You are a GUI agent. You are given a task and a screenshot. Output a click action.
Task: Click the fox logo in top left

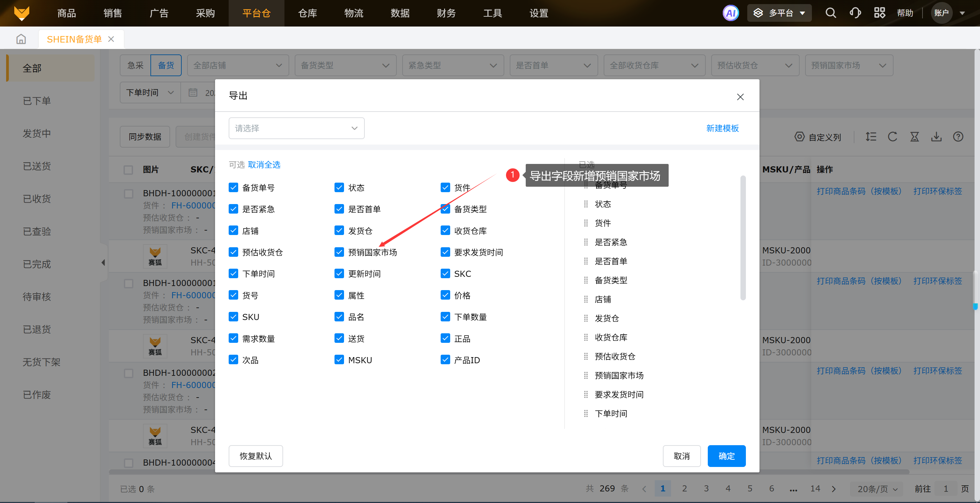point(22,13)
